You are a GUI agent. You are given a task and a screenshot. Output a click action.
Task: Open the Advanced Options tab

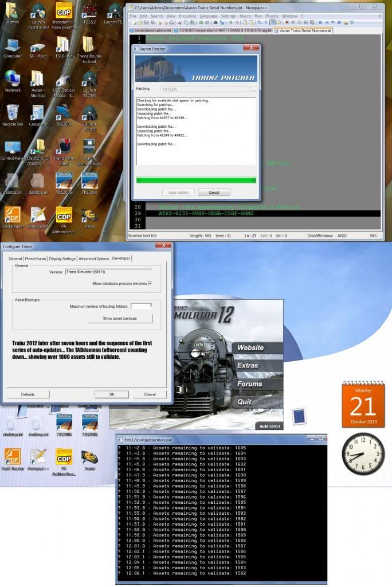[x=93, y=259]
